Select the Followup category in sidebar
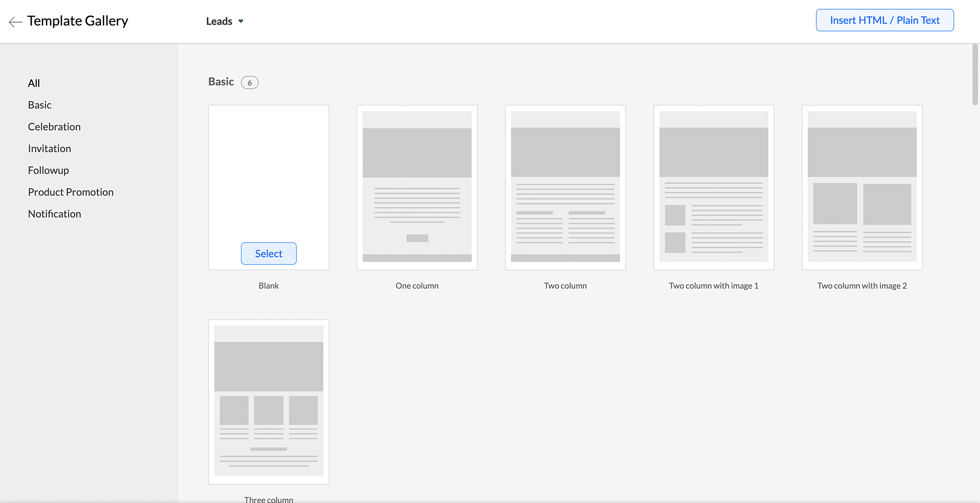Image resolution: width=980 pixels, height=503 pixels. click(48, 170)
